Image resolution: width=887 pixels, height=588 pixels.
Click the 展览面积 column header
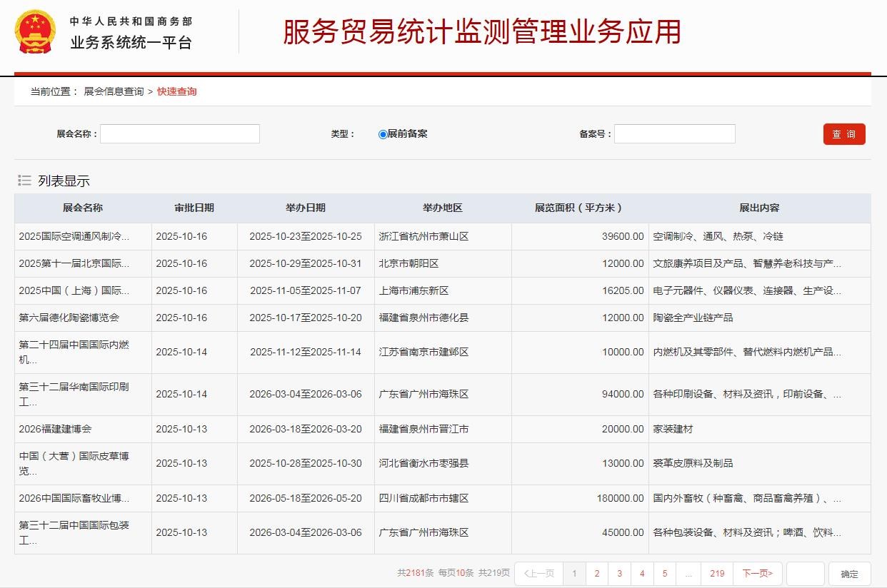click(x=579, y=208)
